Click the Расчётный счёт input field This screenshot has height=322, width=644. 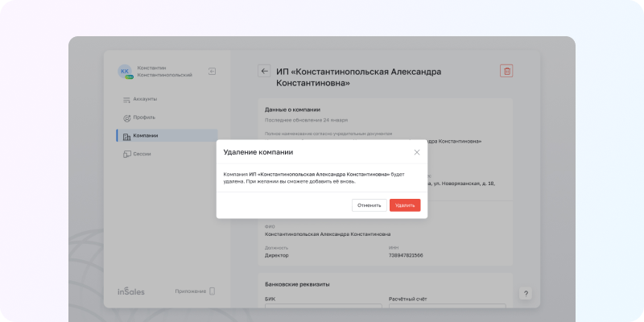(448, 306)
